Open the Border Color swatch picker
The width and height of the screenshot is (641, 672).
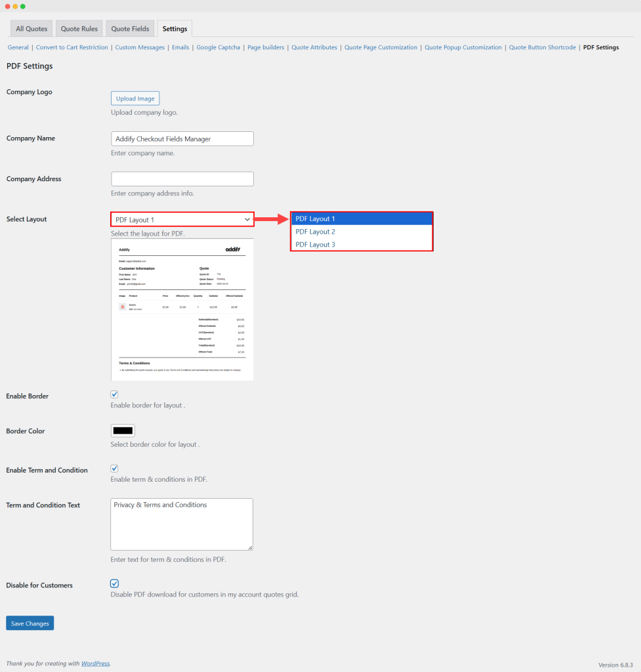coord(123,430)
